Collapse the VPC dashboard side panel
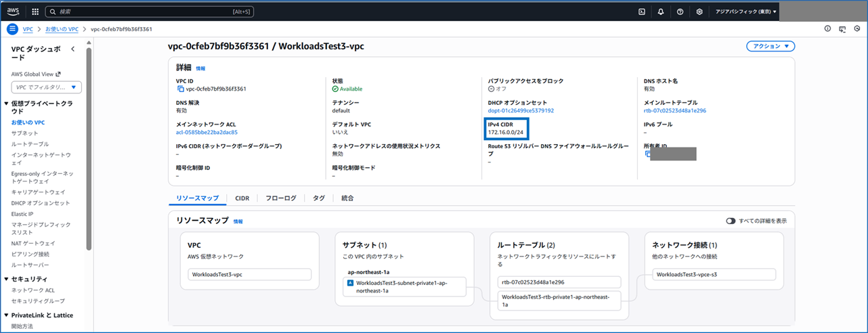Viewport: 868px width, 333px height. [x=72, y=49]
